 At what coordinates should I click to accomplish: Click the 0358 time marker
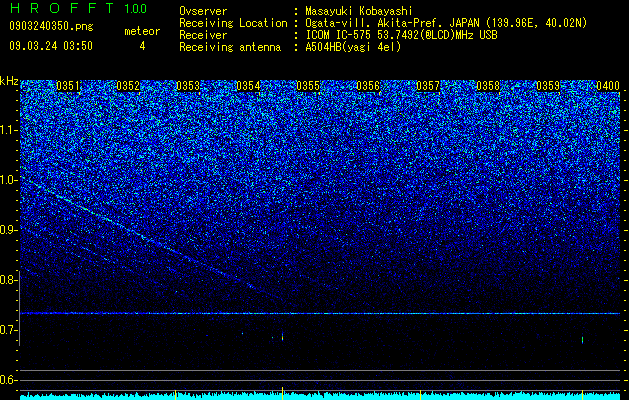pyautogui.click(x=488, y=86)
